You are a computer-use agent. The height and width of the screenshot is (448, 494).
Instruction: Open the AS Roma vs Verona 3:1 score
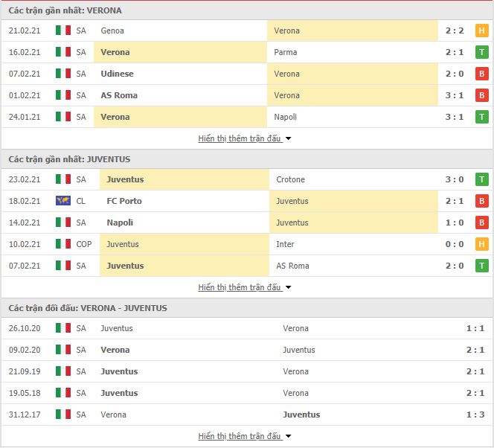(455, 95)
